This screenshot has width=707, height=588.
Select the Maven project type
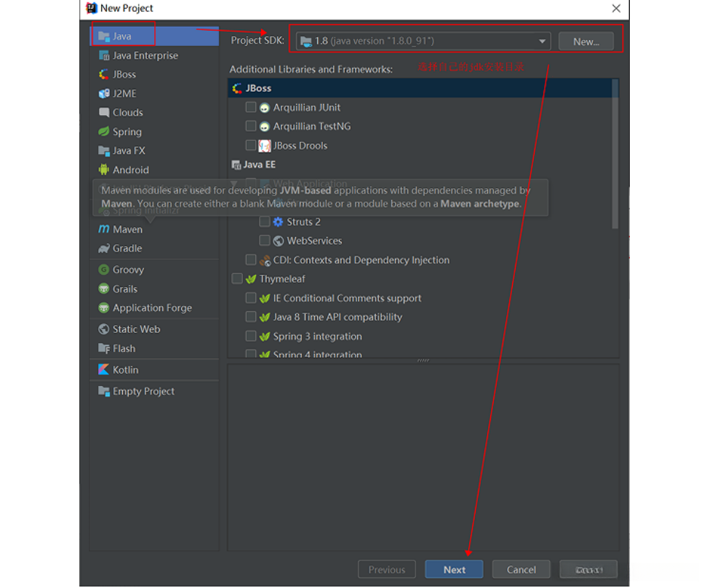pyautogui.click(x=155, y=230)
